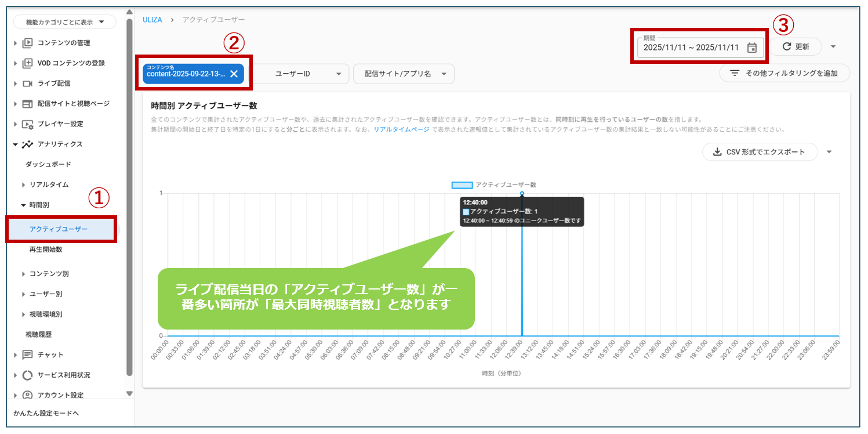The height and width of the screenshot is (434, 868).
Task: Click the サービス利用状況 icon
Action: (x=27, y=375)
